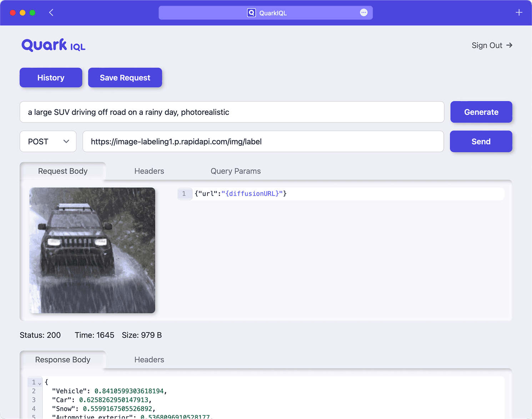Open the History panel
Image resolution: width=532 pixels, height=419 pixels.
(51, 78)
